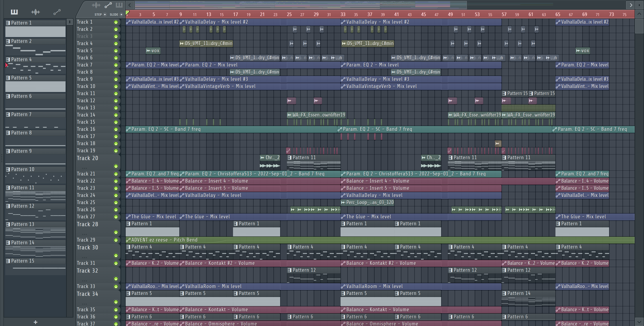Select Pattern 10 in the picker

pos(36,175)
